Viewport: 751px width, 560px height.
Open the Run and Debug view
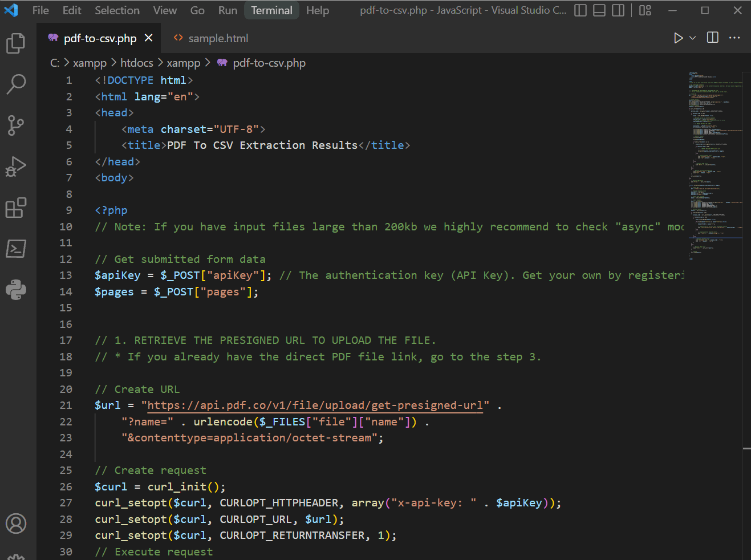coord(16,166)
